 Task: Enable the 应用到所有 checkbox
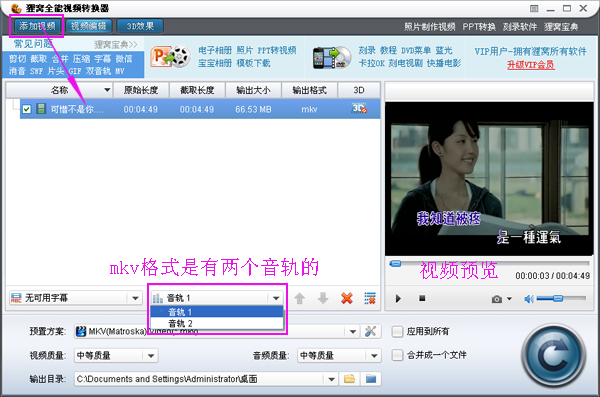point(397,332)
